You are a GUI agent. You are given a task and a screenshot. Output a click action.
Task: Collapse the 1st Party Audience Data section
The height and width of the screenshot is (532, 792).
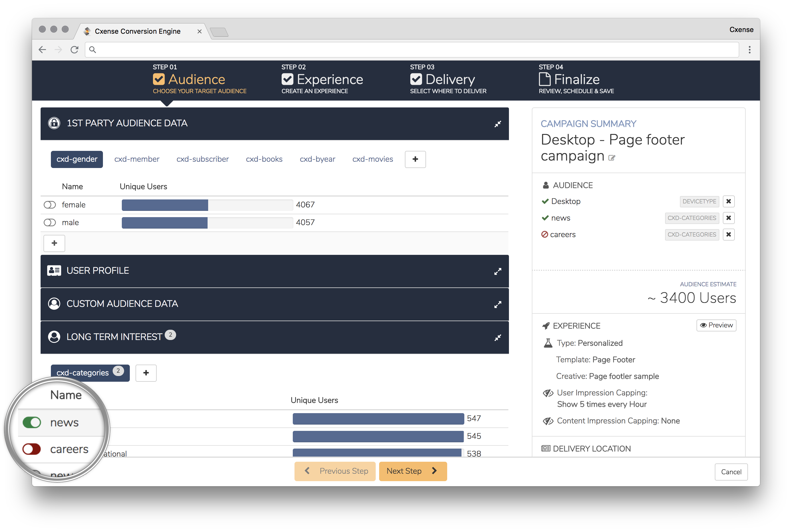(x=497, y=124)
